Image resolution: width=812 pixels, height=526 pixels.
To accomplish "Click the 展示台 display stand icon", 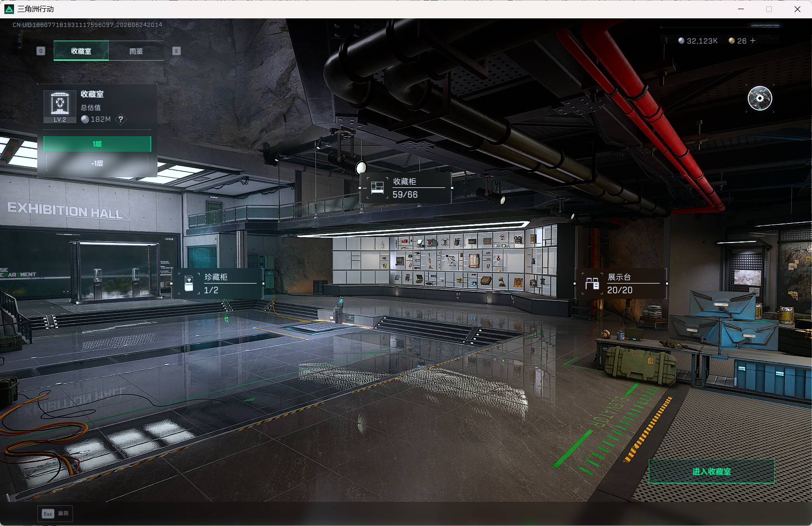I will (x=592, y=284).
